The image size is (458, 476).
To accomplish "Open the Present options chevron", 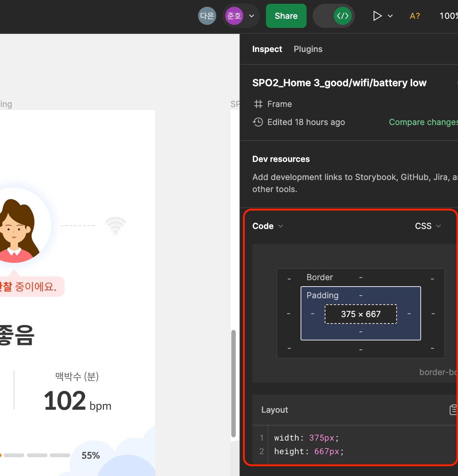I will [390, 16].
